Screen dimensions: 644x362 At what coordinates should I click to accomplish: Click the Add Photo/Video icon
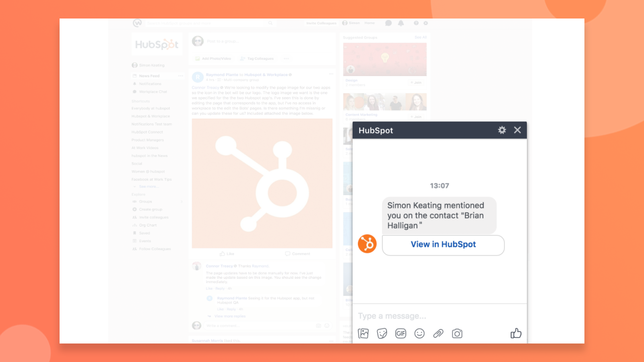197,58
